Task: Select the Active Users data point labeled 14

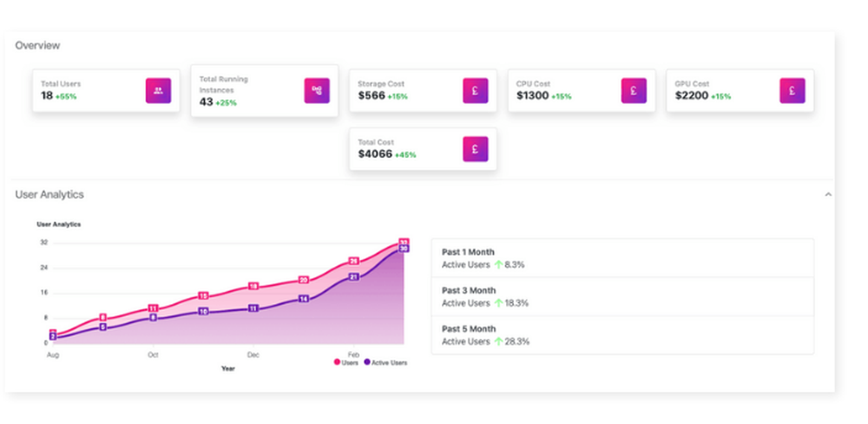Action: click(x=303, y=298)
